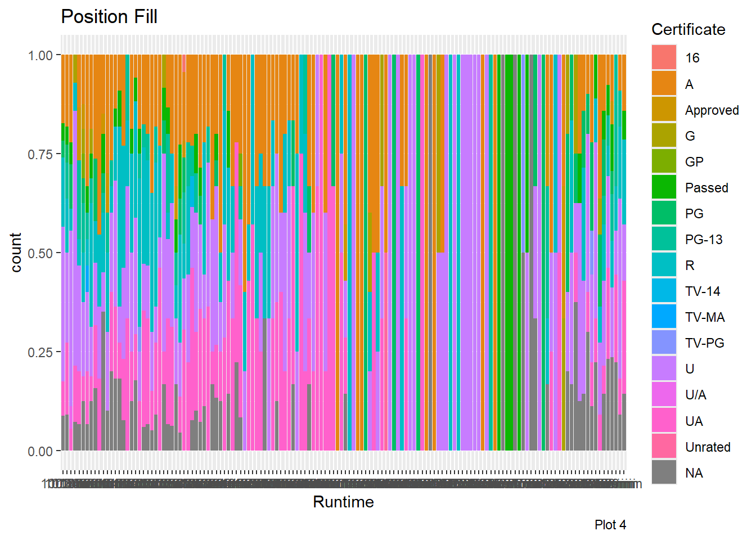The height and width of the screenshot is (540, 756).
Task: Select the Passed certificate swatch
Action: tap(664, 187)
